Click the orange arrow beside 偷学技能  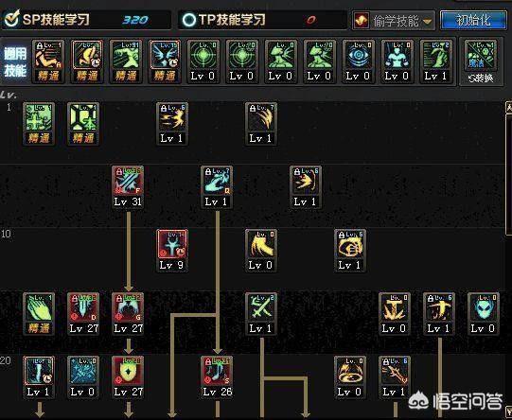pos(427,22)
